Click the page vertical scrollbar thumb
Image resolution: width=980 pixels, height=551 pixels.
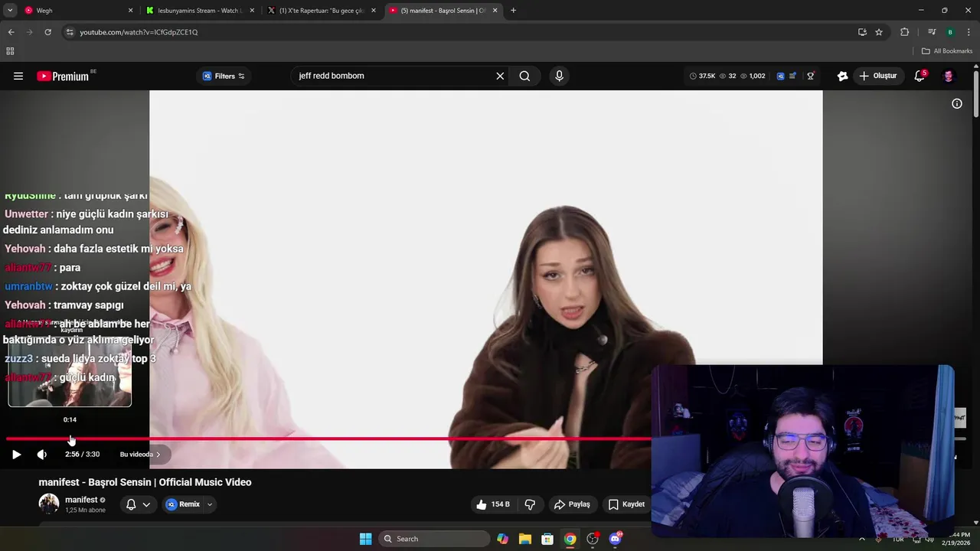[976, 93]
